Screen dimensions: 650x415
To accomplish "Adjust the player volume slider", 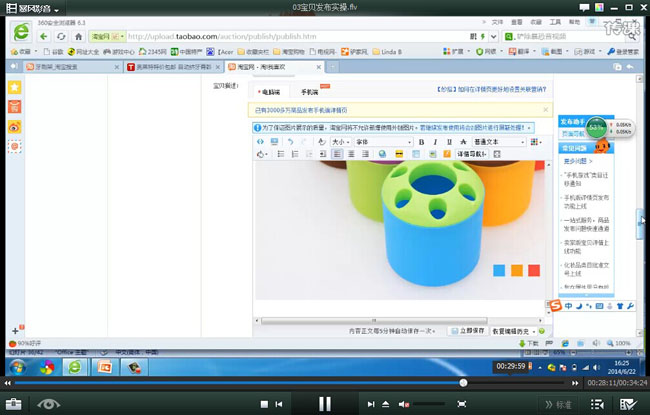I will 429,403.
